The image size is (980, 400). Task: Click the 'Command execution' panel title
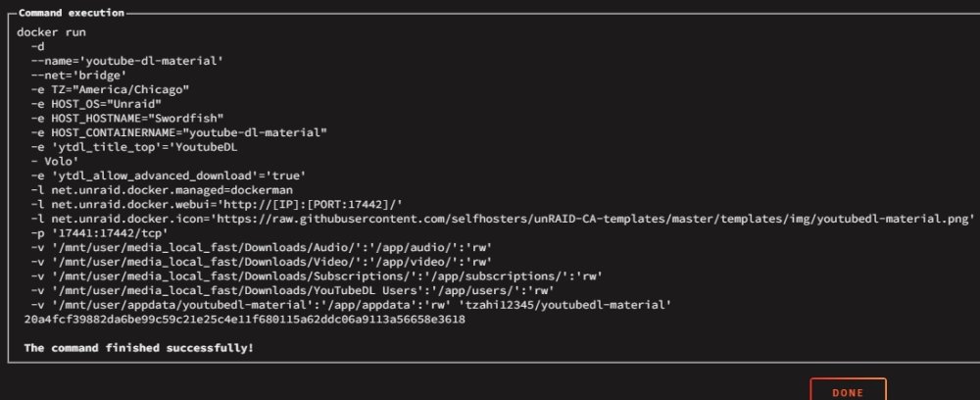pos(72,13)
